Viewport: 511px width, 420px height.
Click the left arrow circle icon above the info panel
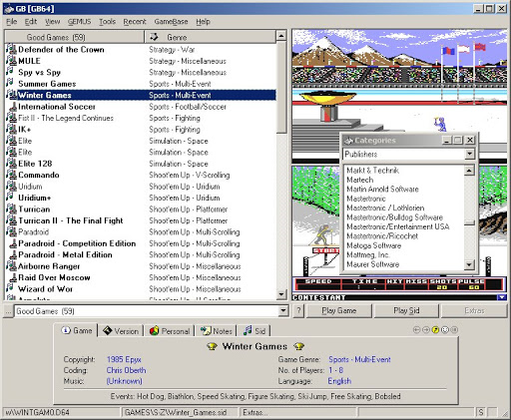pos(416,330)
